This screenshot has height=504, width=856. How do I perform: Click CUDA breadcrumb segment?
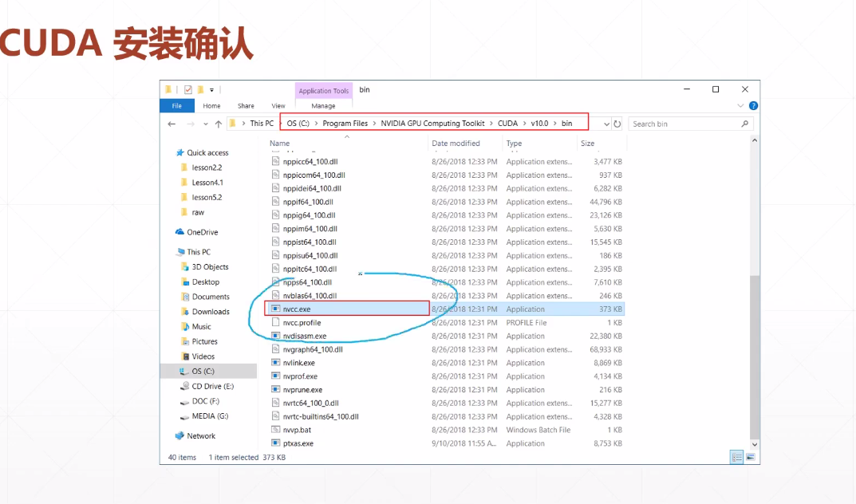tap(507, 124)
